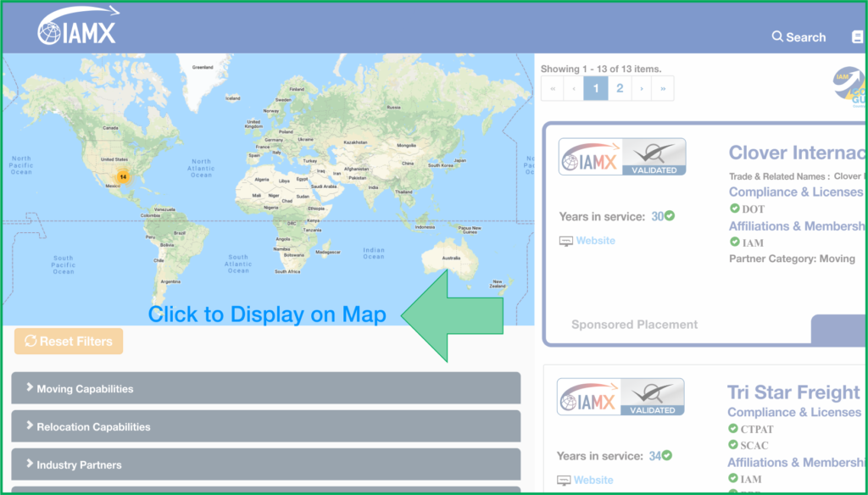This screenshot has width=868, height=495.
Task: Click the Clover Internac company title
Action: point(797,153)
